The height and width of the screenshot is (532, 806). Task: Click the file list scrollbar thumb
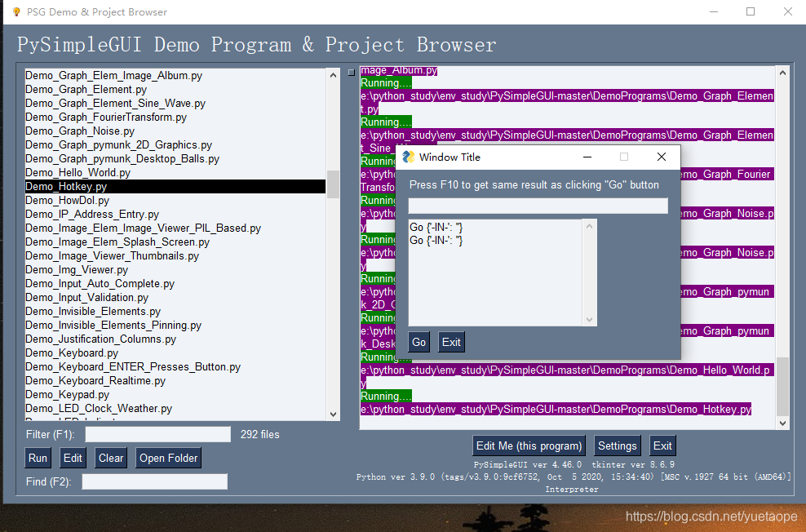[333, 184]
